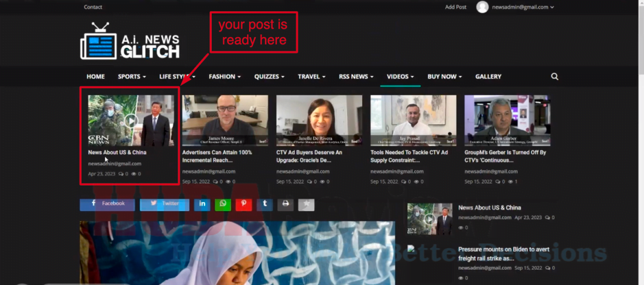Viewport: 644px width, 285px height.
Task: Click the print icon button
Action: pos(285,205)
